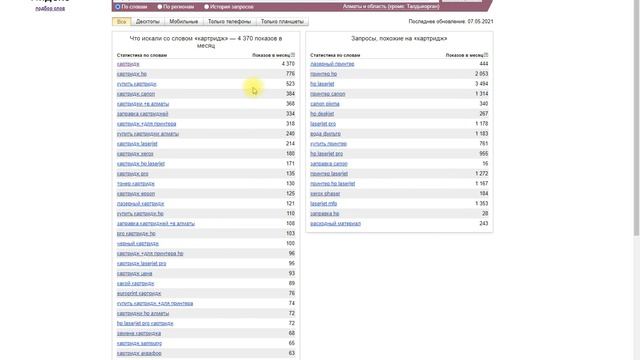Open the 'картридж samsung' query link
640x360 pixels.
(140, 343)
